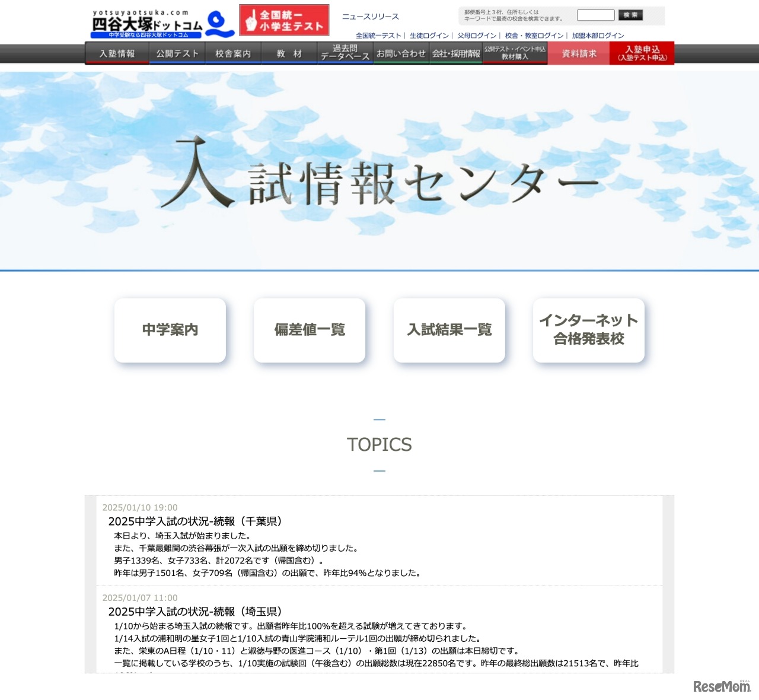Open 会社・採用情報 page

pos(455,53)
